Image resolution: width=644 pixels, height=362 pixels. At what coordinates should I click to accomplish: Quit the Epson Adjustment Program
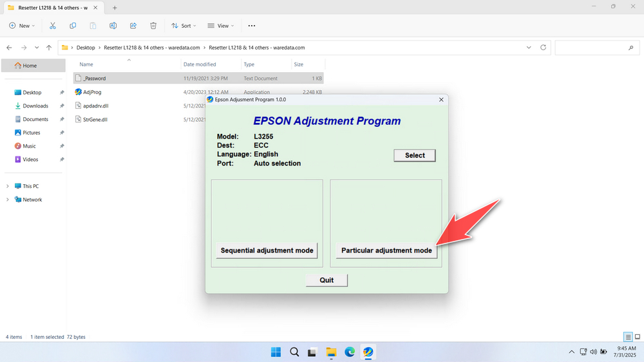coord(327,280)
